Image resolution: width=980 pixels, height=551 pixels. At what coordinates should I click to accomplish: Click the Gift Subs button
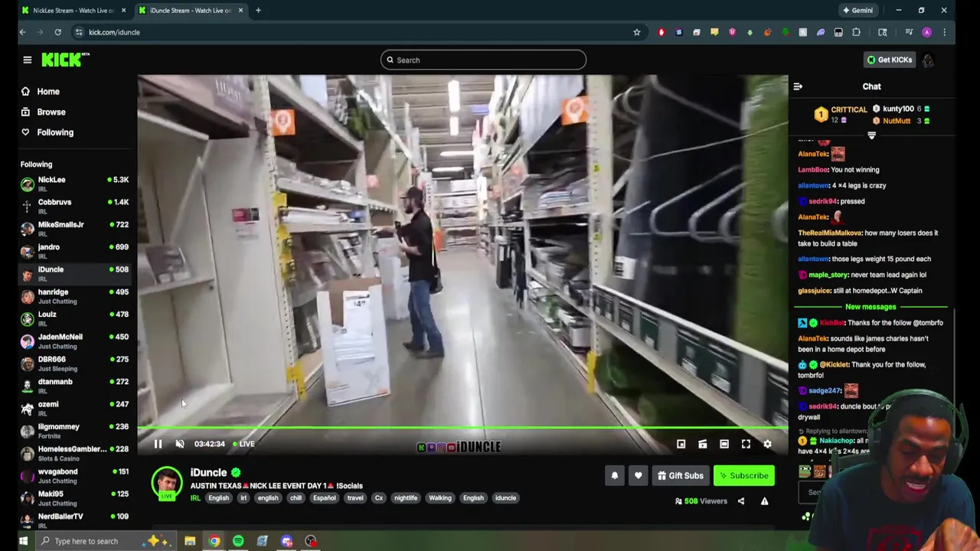point(680,476)
